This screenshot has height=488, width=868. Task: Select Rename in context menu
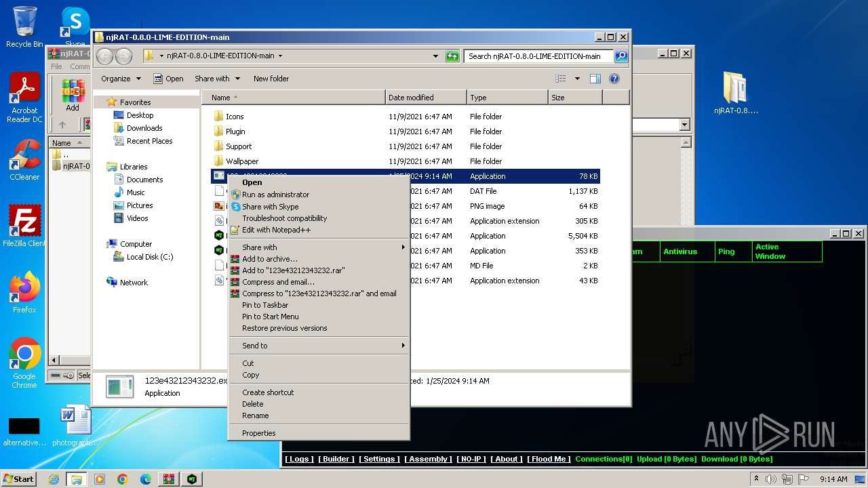[319, 415]
